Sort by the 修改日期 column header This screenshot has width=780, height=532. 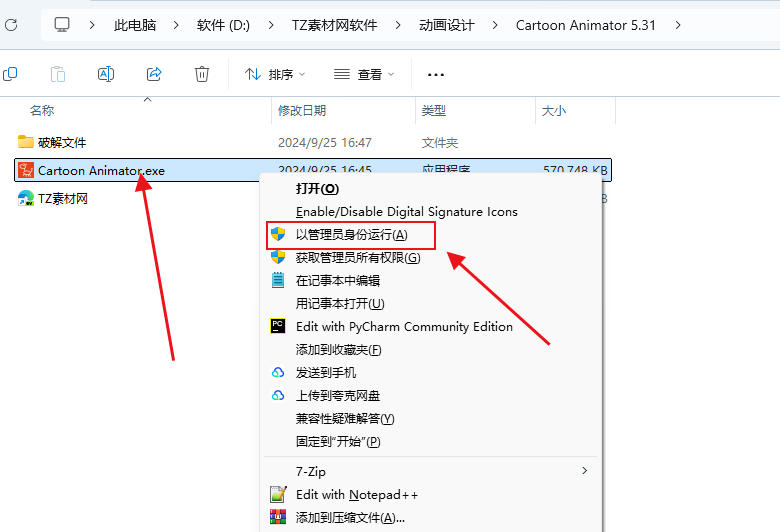[x=302, y=110]
